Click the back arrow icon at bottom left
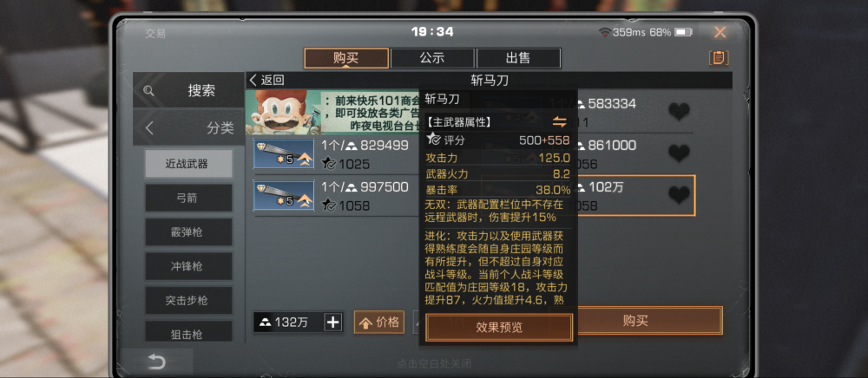Image resolution: width=868 pixels, height=378 pixels. pyautogui.click(x=156, y=362)
